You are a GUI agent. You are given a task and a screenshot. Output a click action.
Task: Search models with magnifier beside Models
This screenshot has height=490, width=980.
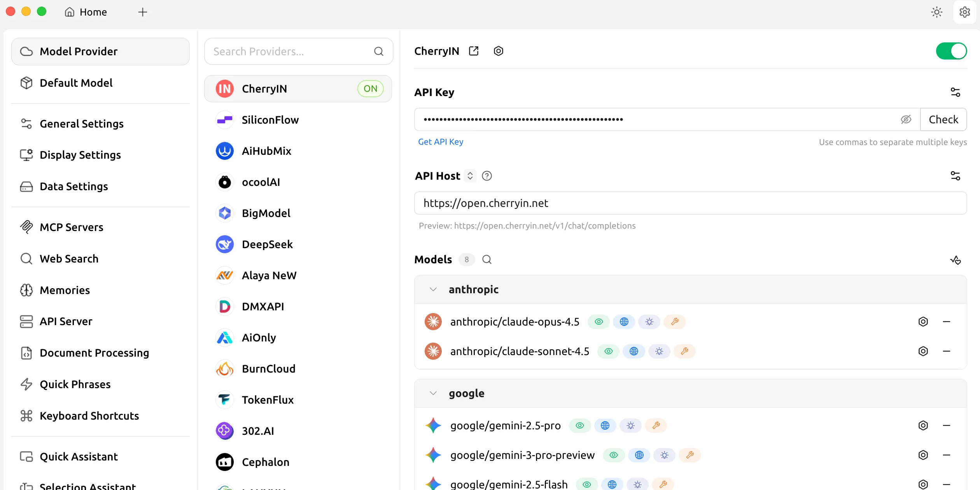(487, 259)
